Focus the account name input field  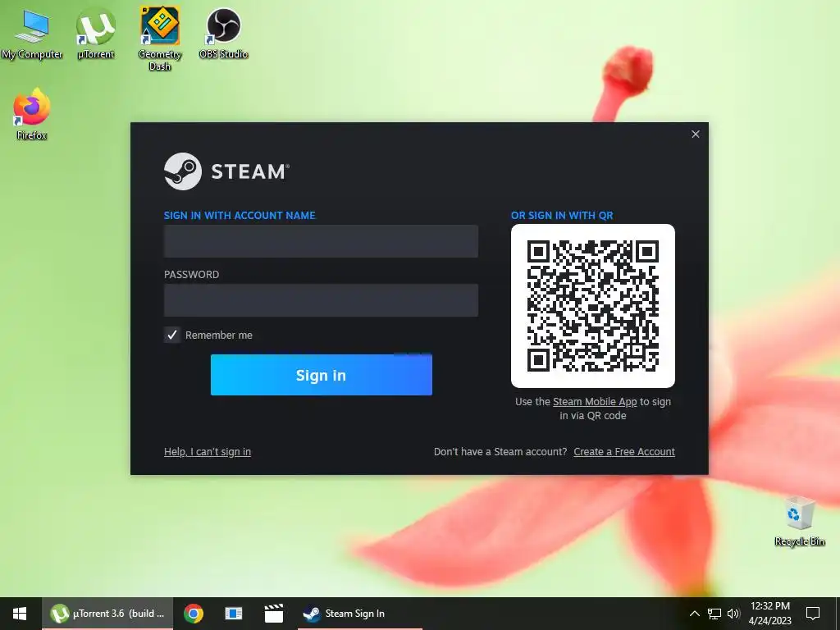pyautogui.click(x=321, y=241)
